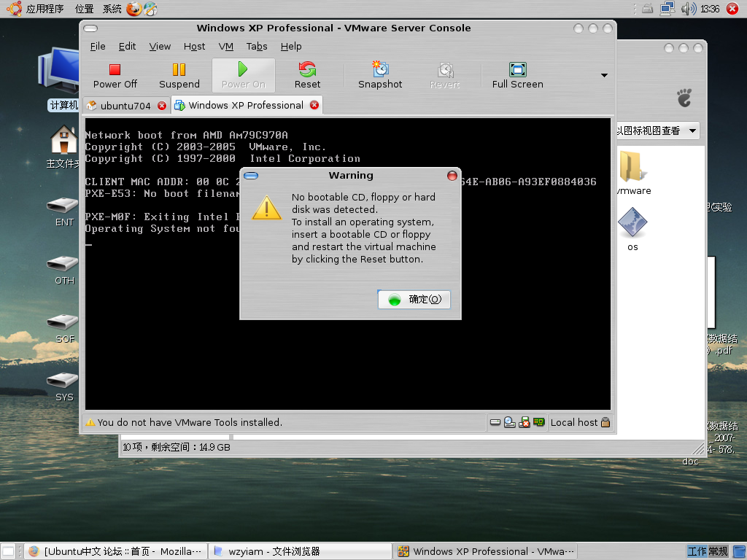Select the Windows XP Professional tab
The height and width of the screenshot is (560, 747).
pos(245,105)
